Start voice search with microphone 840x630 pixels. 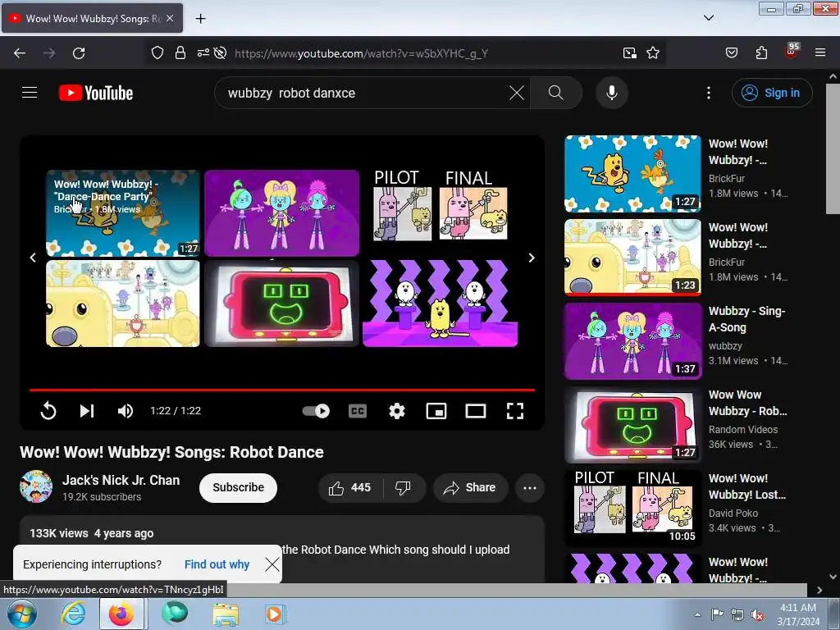(611, 93)
